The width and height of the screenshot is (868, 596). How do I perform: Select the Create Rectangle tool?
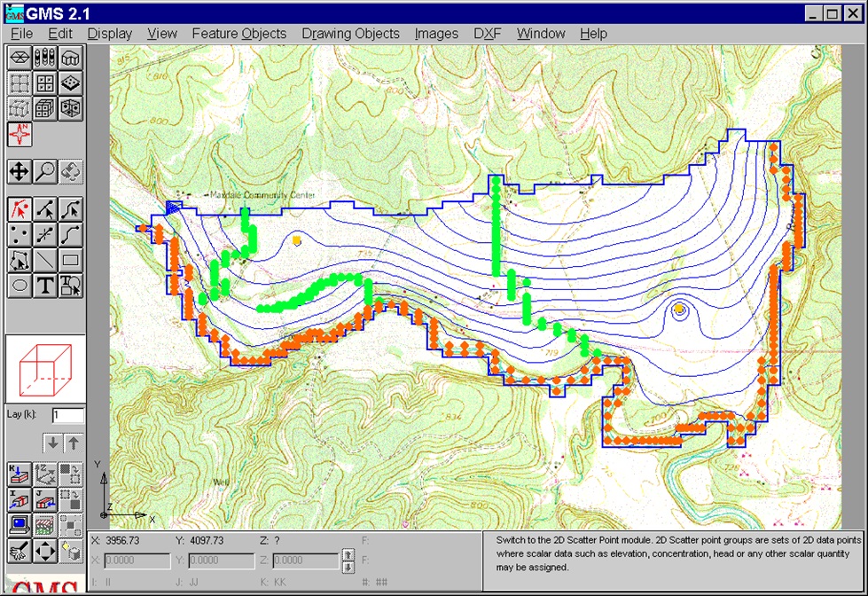[x=70, y=261]
